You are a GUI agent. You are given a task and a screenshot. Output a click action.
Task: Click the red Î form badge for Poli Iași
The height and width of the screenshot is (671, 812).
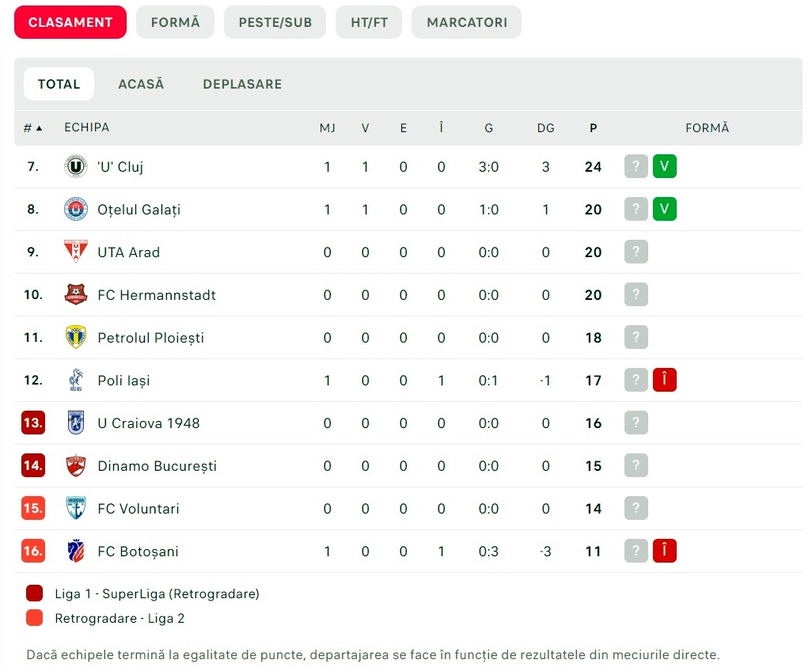[x=665, y=381]
